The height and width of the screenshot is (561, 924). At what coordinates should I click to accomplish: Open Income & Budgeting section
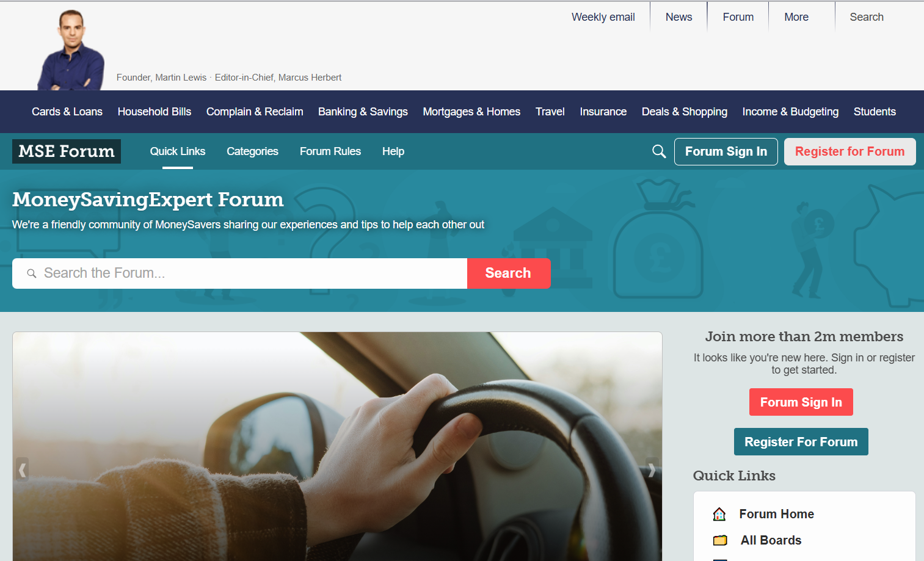[x=790, y=112]
